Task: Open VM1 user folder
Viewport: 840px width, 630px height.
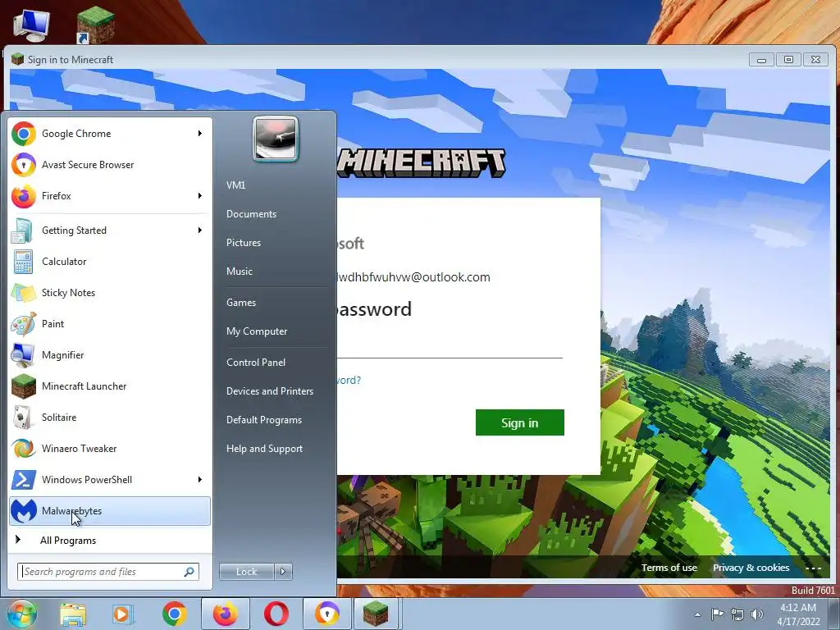Action: click(x=235, y=185)
